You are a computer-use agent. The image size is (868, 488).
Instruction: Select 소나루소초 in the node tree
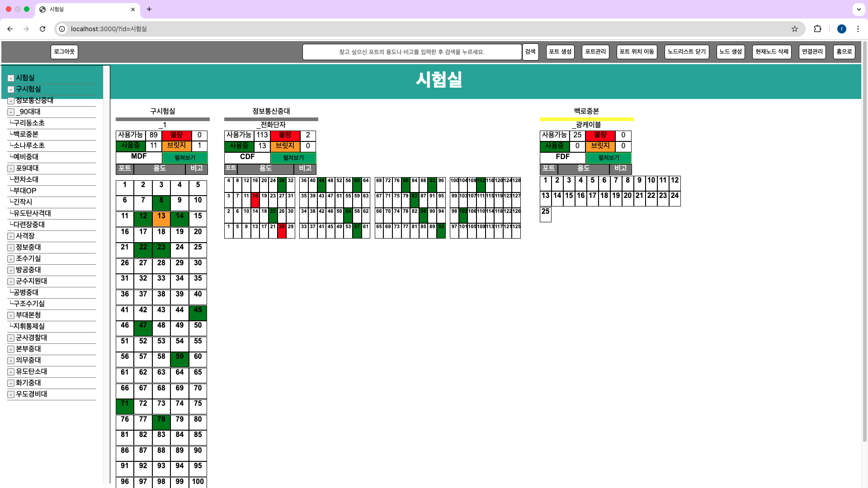coord(29,145)
